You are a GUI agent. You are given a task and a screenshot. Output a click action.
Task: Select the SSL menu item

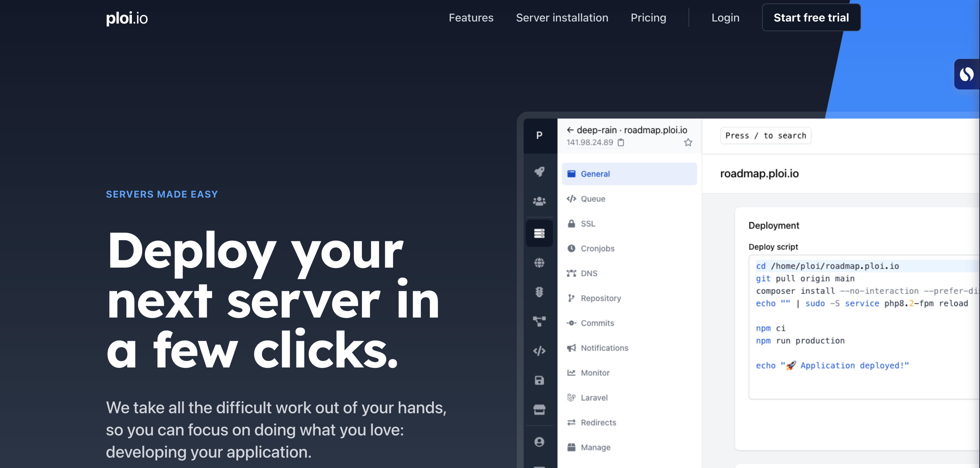point(588,224)
